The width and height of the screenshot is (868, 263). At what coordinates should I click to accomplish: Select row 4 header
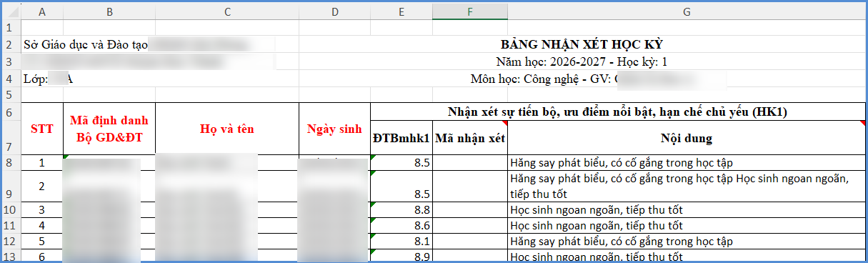click(11, 79)
